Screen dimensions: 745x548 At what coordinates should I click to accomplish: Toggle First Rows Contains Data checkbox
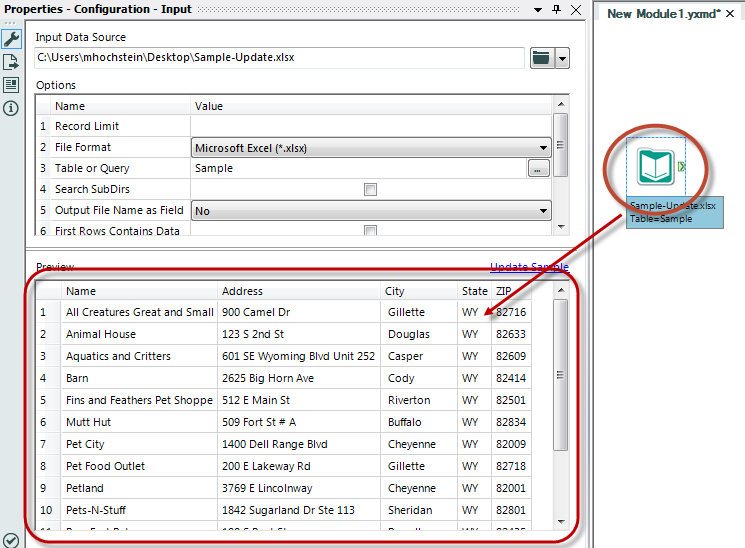pyautogui.click(x=370, y=231)
